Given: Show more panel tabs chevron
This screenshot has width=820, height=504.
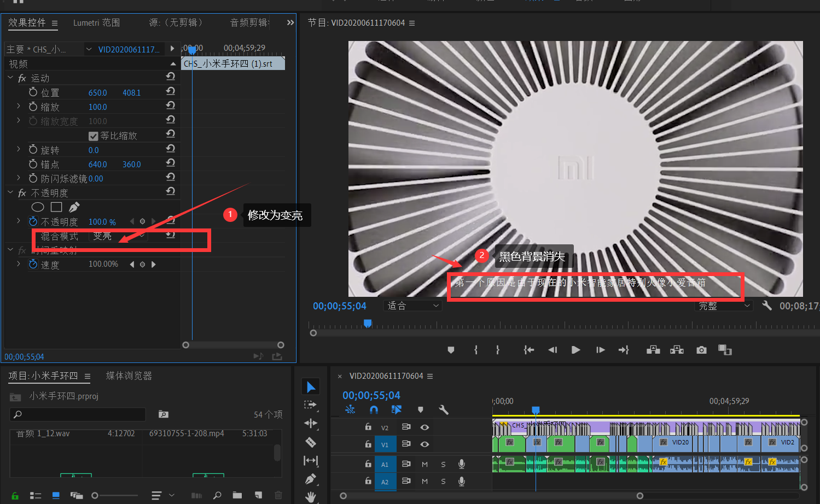Looking at the screenshot, I should tap(290, 22).
